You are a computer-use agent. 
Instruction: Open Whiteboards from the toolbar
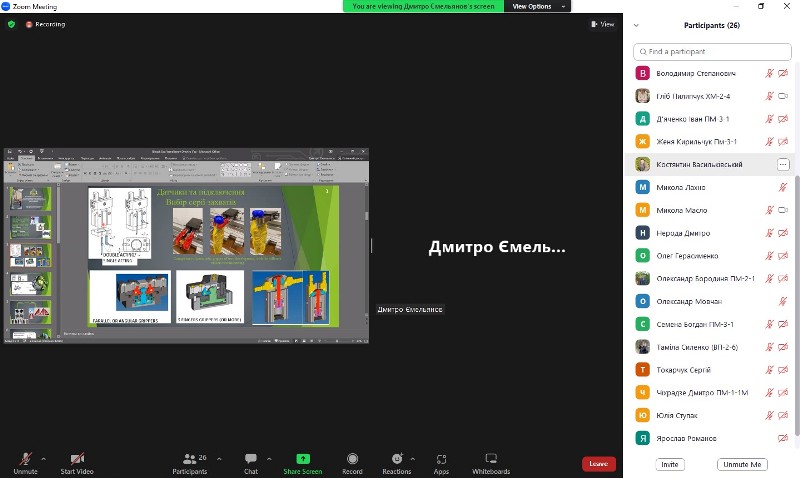[491, 459]
